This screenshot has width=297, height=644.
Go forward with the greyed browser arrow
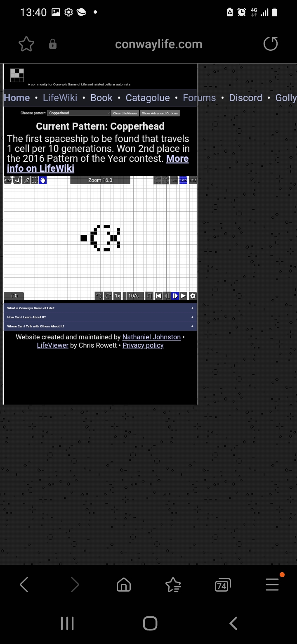tap(75, 585)
